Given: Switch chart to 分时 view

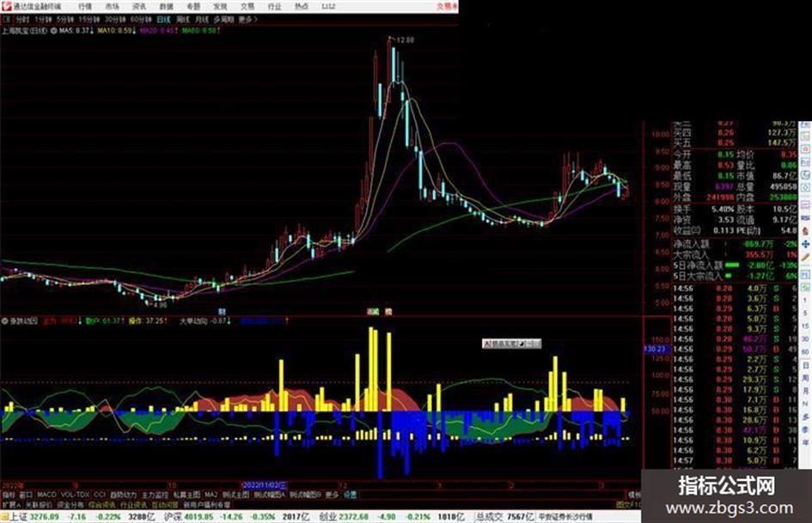Looking at the screenshot, I should pyautogui.click(x=22, y=19).
